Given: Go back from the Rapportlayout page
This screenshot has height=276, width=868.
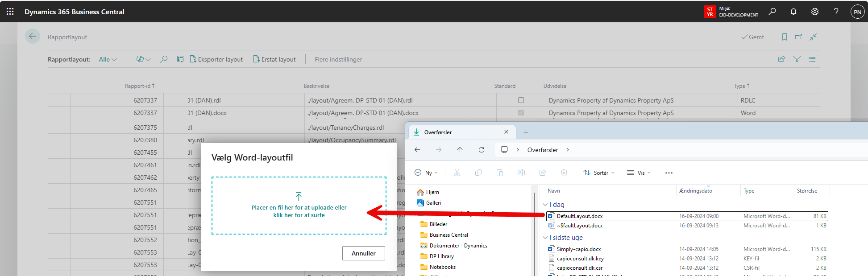Looking at the screenshot, I should [x=33, y=37].
